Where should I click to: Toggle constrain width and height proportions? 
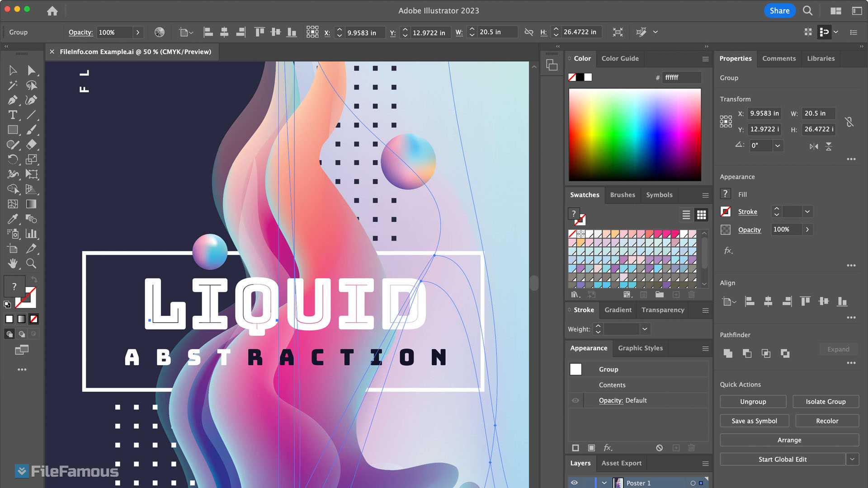pos(849,122)
